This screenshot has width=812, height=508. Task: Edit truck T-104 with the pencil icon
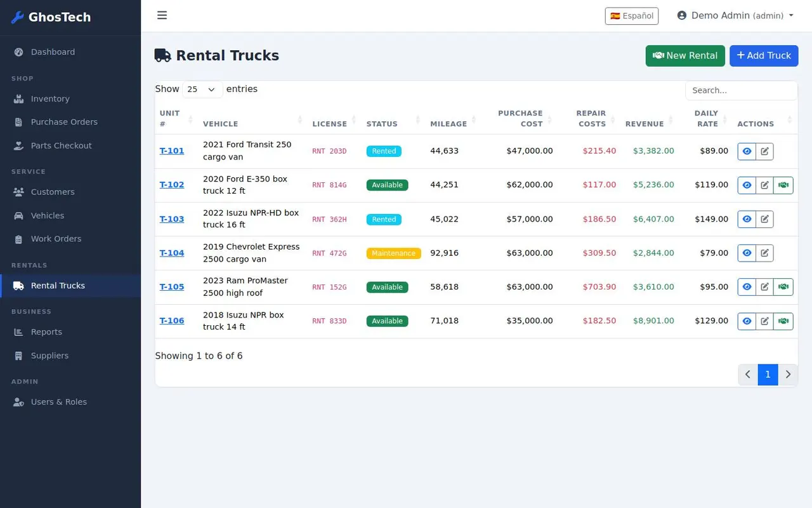pyautogui.click(x=764, y=253)
